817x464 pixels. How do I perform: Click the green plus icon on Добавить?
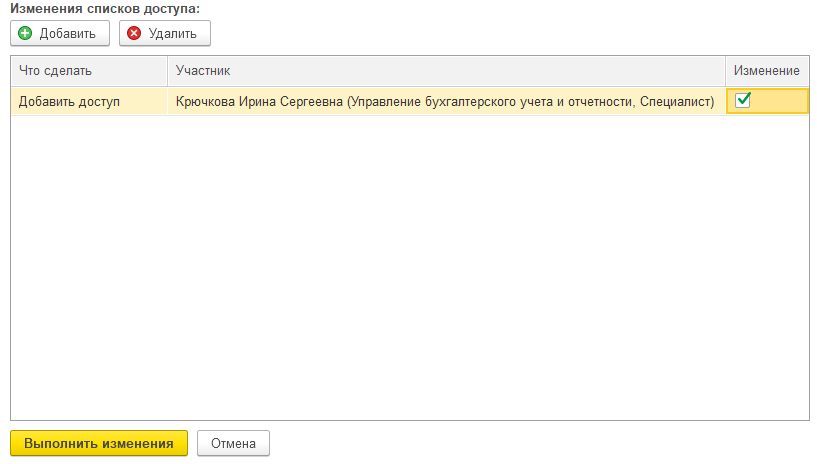pos(26,34)
